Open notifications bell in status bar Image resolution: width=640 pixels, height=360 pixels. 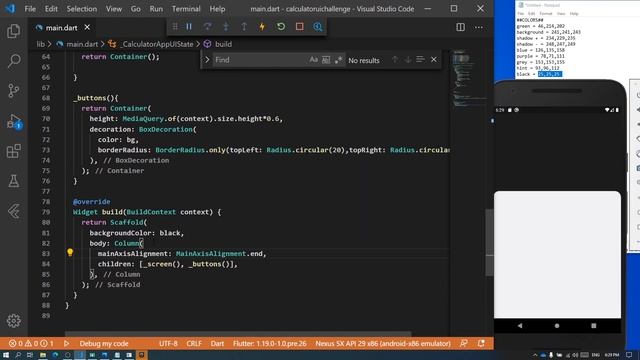pos(481,344)
